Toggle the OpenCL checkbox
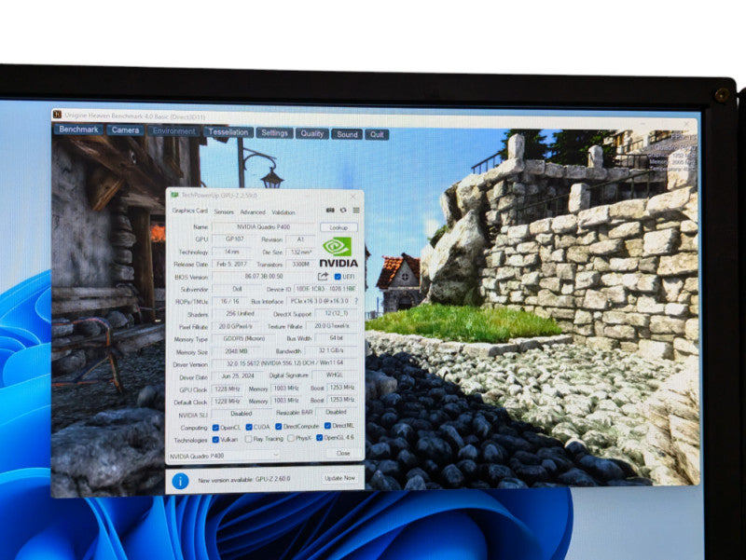 click(x=215, y=428)
